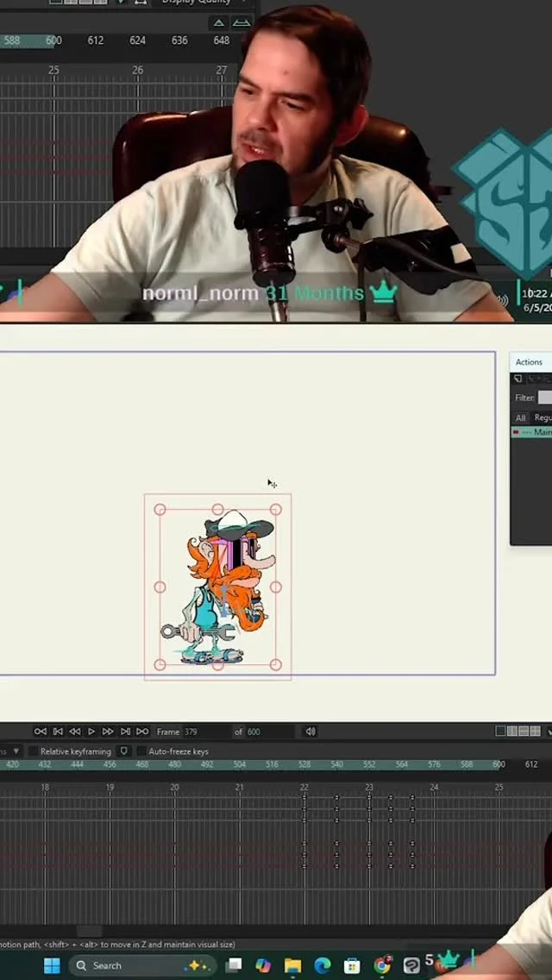Click frame 480 on the timeline ruler
This screenshot has width=552, height=980.
(174, 764)
